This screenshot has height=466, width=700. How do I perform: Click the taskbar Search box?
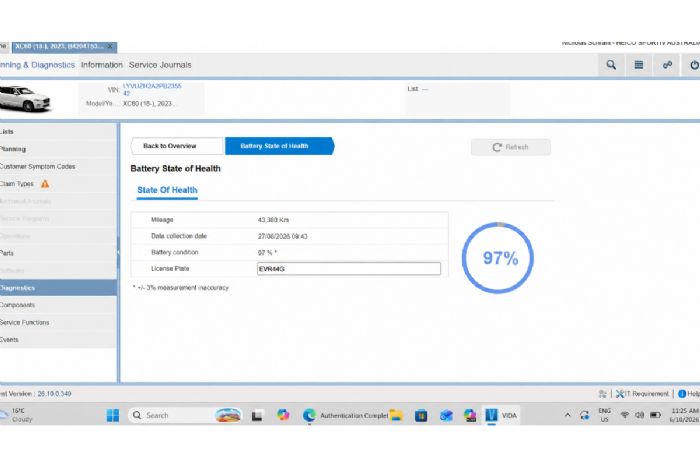[x=185, y=416]
